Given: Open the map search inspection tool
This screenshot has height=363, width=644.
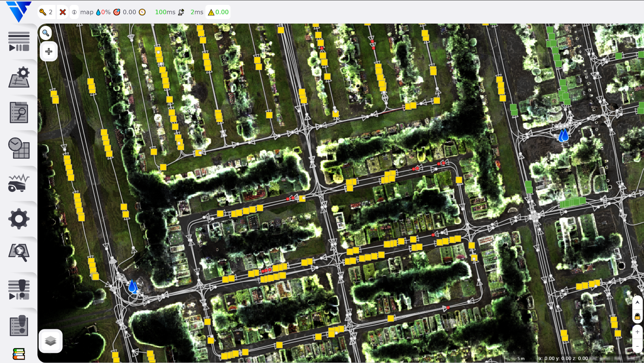Looking at the screenshot, I should [19, 253].
